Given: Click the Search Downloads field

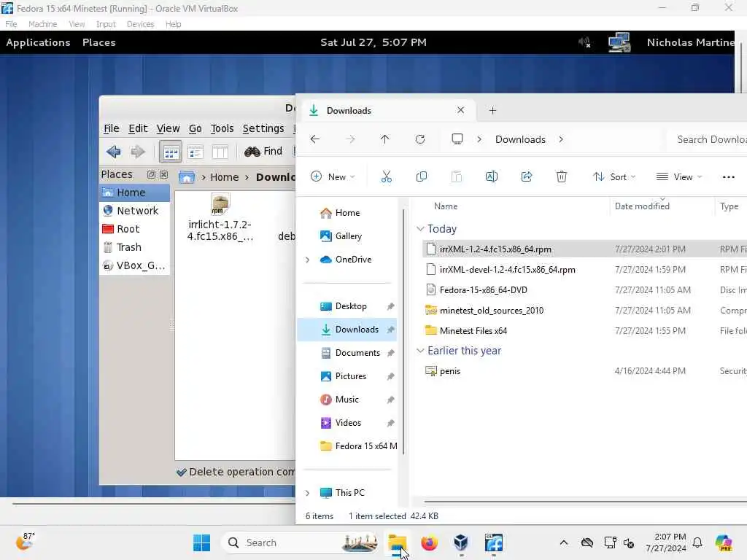Looking at the screenshot, I should click(x=708, y=139).
